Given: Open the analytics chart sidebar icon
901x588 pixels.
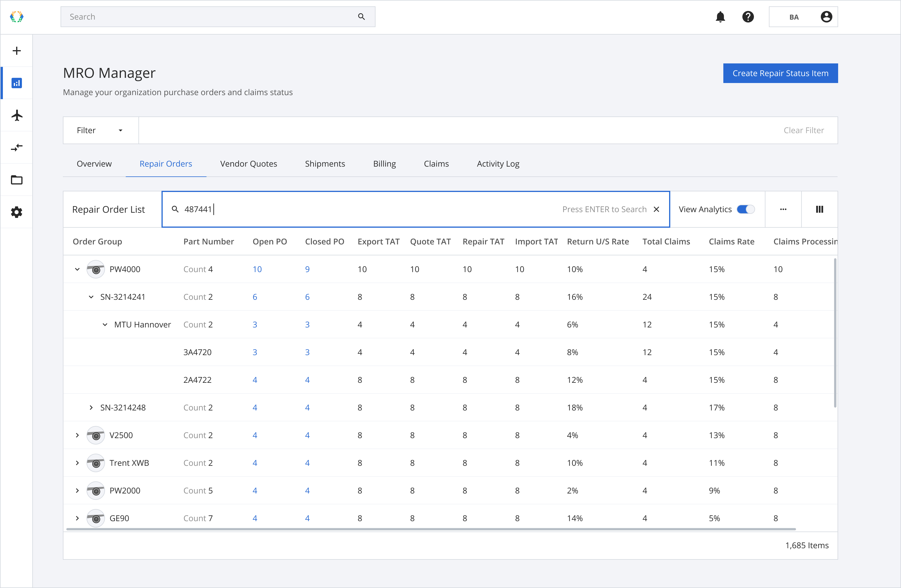Looking at the screenshot, I should click(x=17, y=83).
